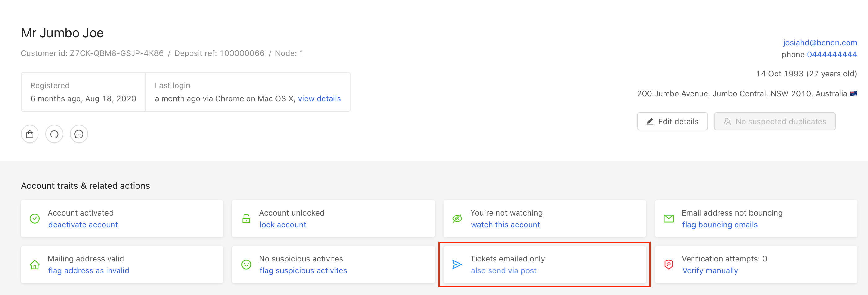Open the chat bubble icon button

pyautogui.click(x=79, y=134)
